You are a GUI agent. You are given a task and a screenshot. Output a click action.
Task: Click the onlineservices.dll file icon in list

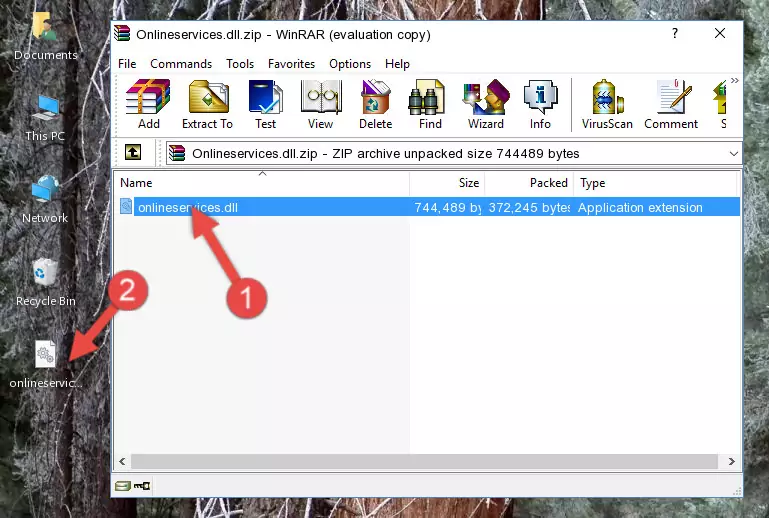click(x=126, y=207)
